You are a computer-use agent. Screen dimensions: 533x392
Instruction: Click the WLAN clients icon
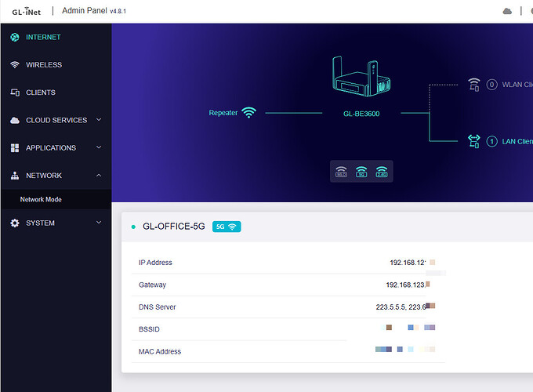[473, 84]
